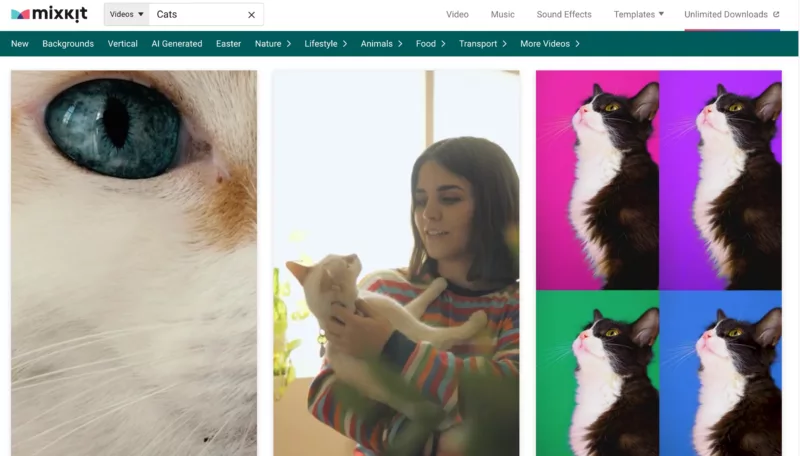Expand the Templates dropdown menu

[x=638, y=15]
